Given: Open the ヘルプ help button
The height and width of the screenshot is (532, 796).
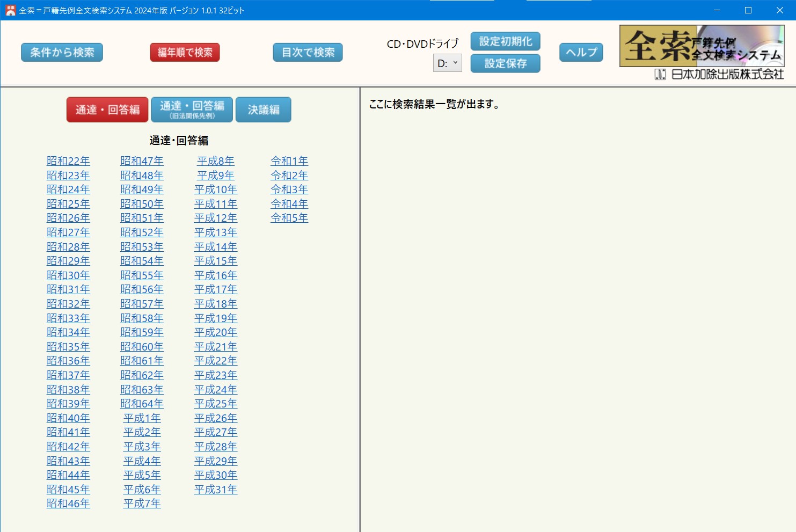Looking at the screenshot, I should click(581, 53).
